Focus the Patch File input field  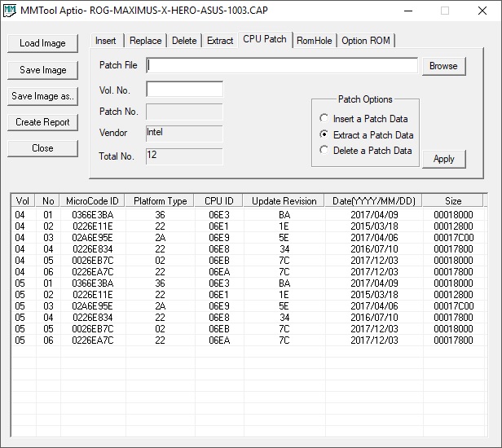(282, 66)
